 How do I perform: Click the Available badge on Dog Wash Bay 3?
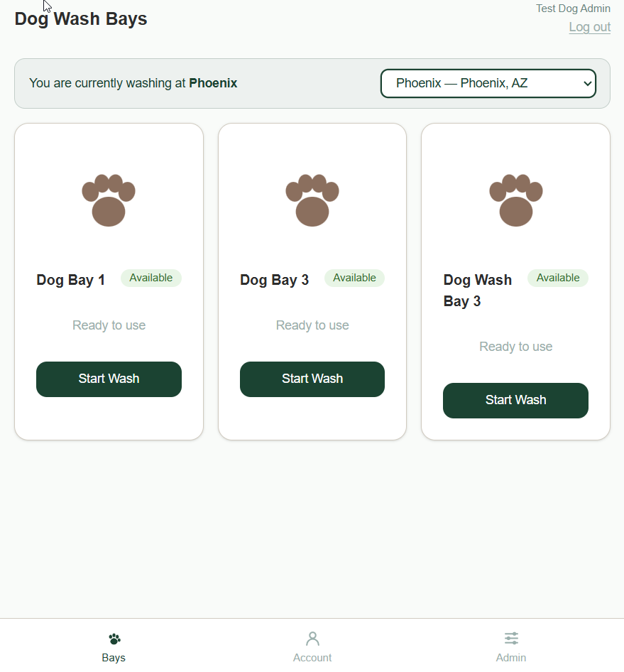[x=557, y=278]
